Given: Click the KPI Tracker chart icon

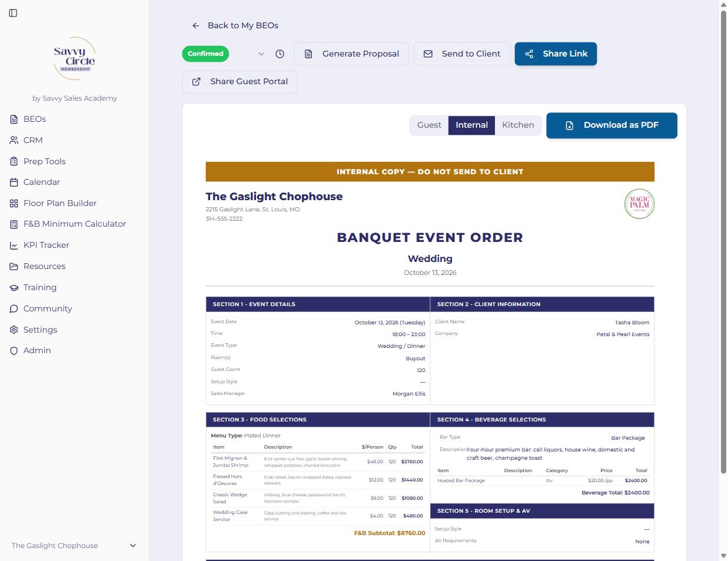Looking at the screenshot, I should pyautogui.click(x=14, y=245).
